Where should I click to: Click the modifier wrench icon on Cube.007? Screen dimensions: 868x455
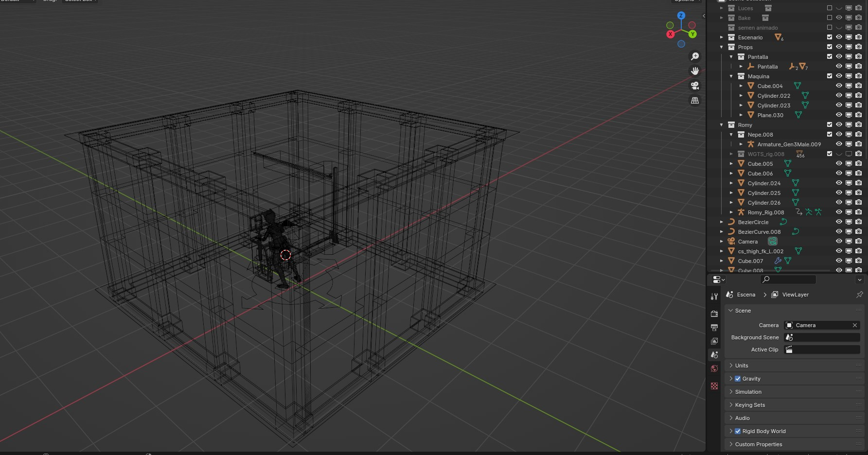click(x=778, y=261)
